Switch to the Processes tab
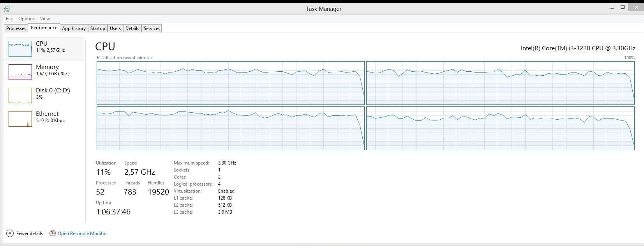Image resolution: width=644 pixels, height=246 pixels. click(16, 28)
